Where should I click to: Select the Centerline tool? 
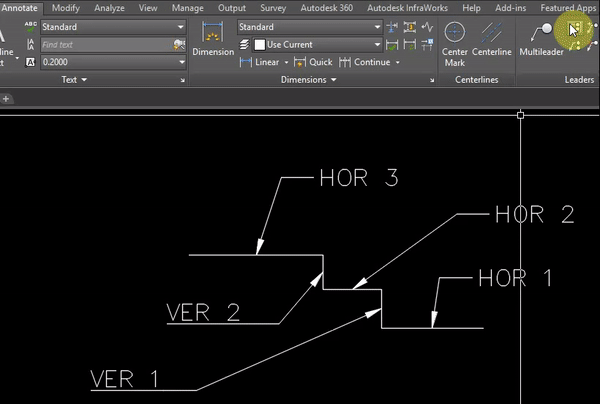pyautogui.click(x=492, y=39)
